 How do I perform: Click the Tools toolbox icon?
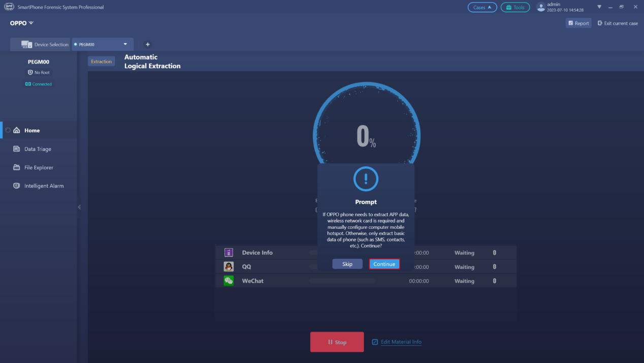508,8
